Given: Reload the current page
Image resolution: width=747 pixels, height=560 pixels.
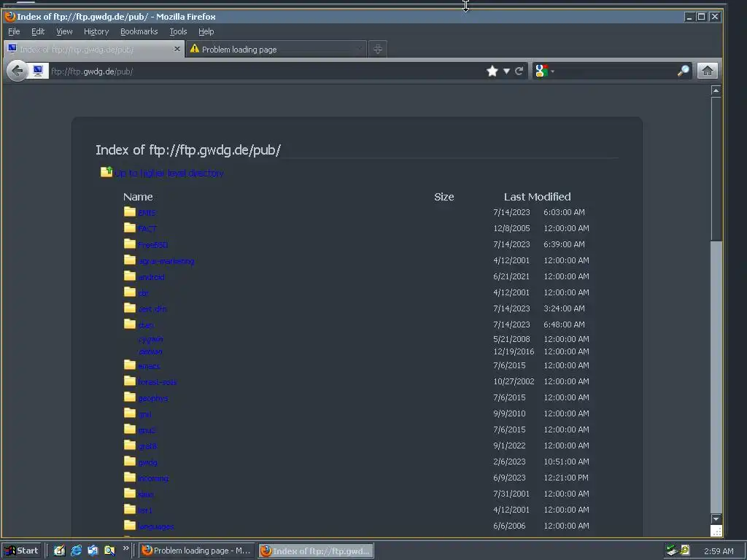Looking at the screenshot, I should 519,71.
